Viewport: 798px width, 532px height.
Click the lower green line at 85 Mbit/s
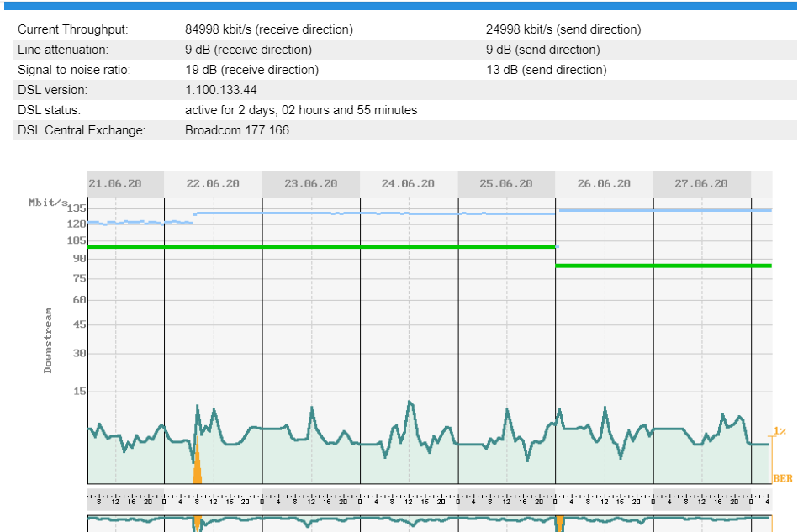tap(664, 266)
